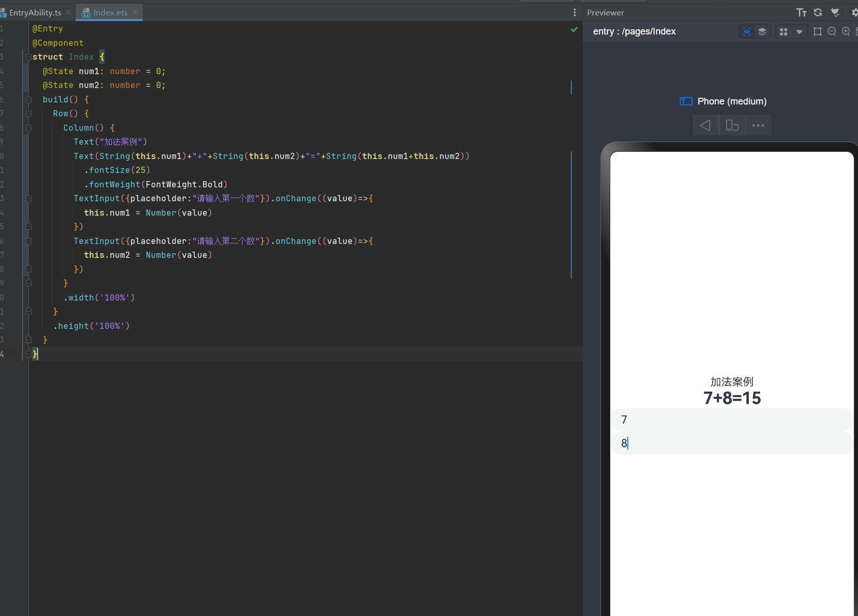Click .fontWeight(FontWeight.Bold) in code

point(156,185)
